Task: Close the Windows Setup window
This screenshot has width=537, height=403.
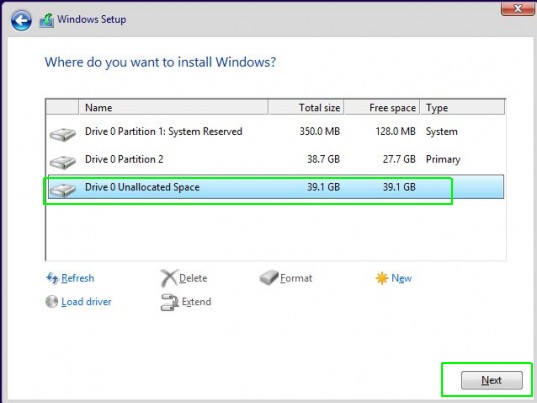Action: coord(517,9)
